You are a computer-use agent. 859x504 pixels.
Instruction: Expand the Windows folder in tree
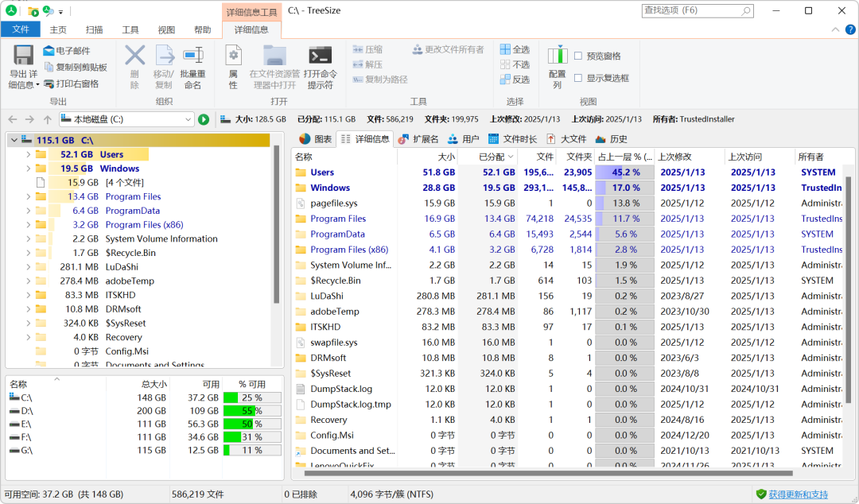coord(28,169)
